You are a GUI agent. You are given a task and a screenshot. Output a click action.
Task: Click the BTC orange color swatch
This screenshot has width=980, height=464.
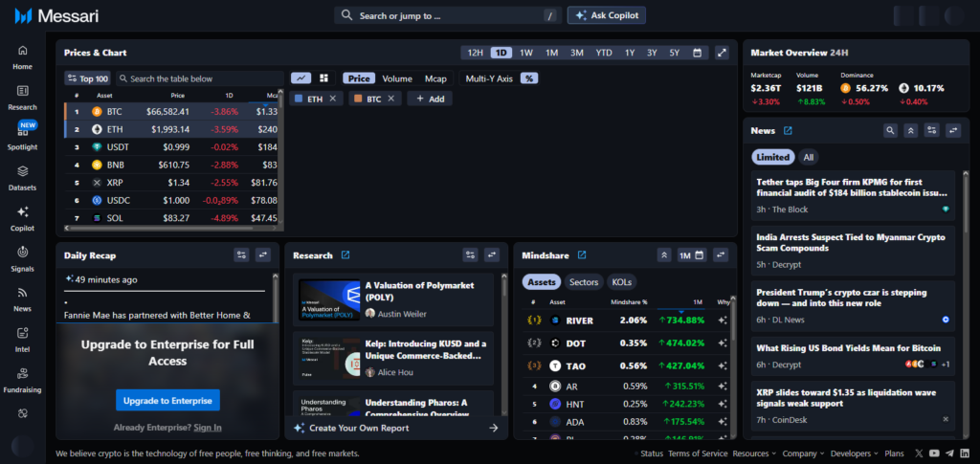click(357, 99)
